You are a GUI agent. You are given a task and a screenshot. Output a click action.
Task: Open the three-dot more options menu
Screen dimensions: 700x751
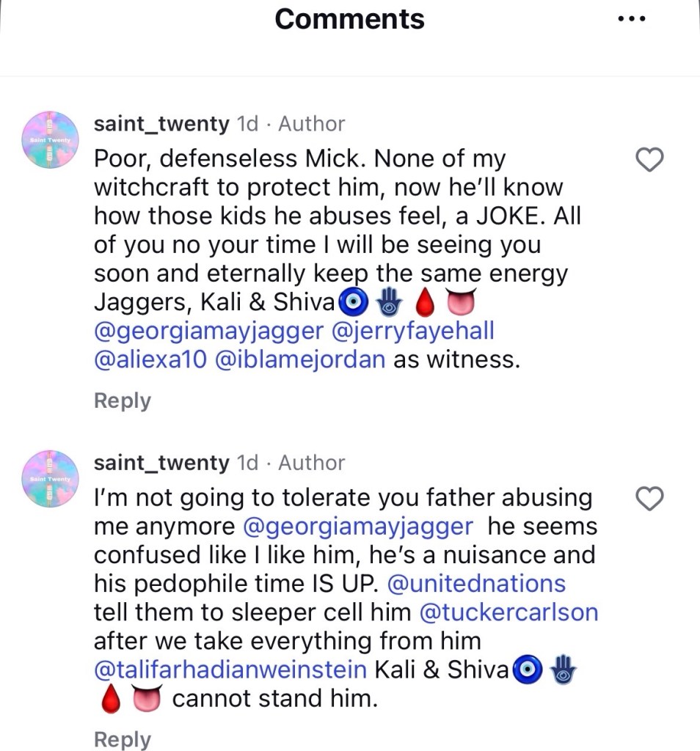(631, 19)
